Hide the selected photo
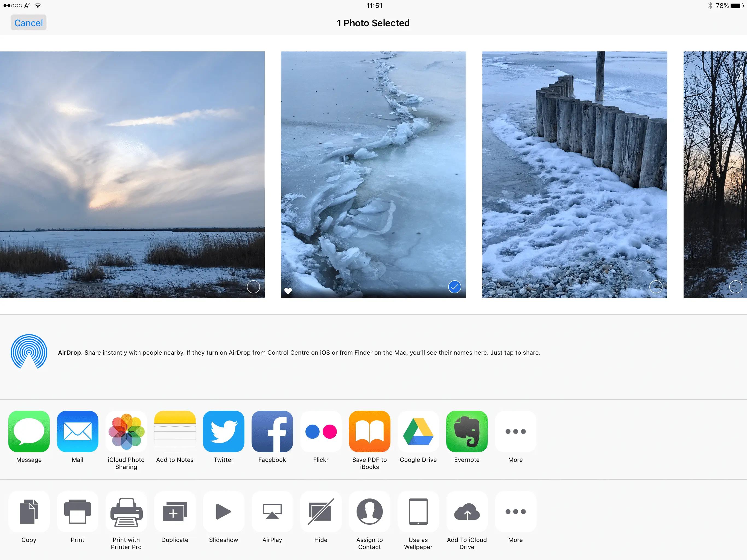Screen dimensions: 747x560 320,511
